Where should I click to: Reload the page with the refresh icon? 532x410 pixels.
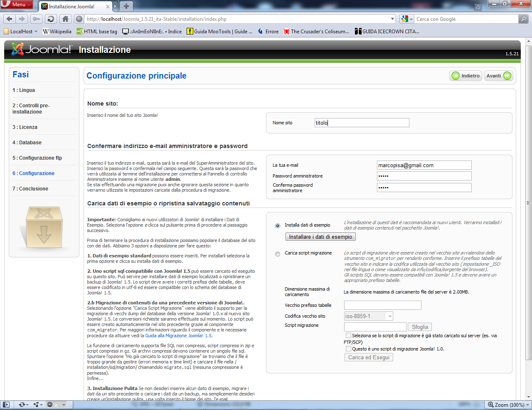(51, 19)
